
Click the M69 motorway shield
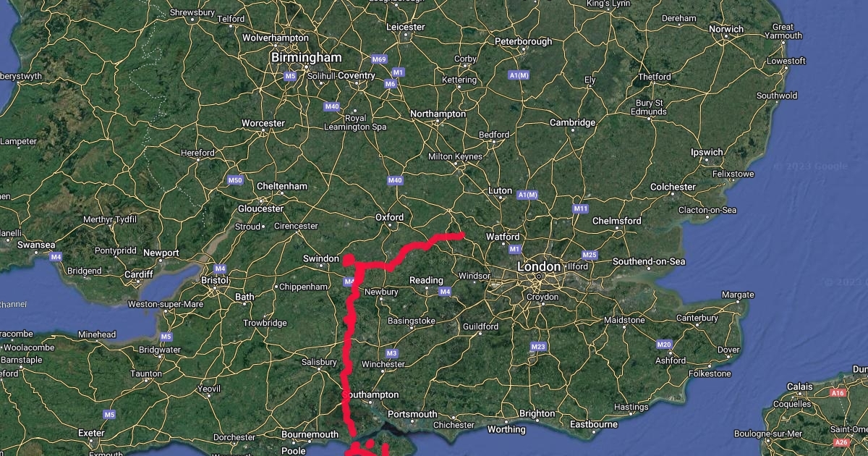[x=378, y=59]
